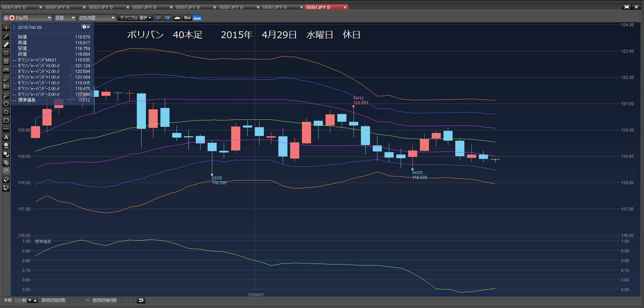644x308 pixels.
Task: Click the pencil settings icon in top toolbar
Action: [x=158, y=18]
